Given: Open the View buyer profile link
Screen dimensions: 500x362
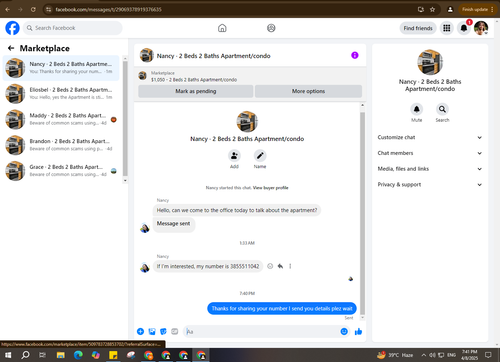Looking at the screenshot, I should point(270,188).
